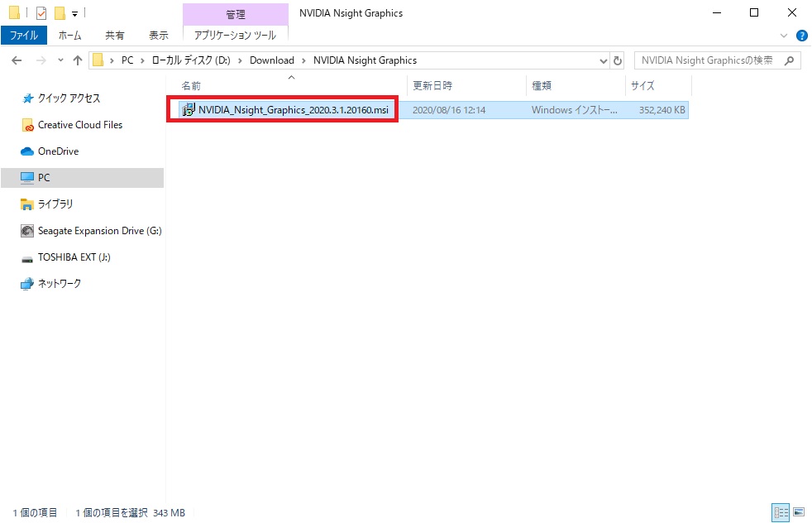The width and height of the screenshot is (812, 523).
Task: Click the properties quick access icon
Action: point(41,13)
